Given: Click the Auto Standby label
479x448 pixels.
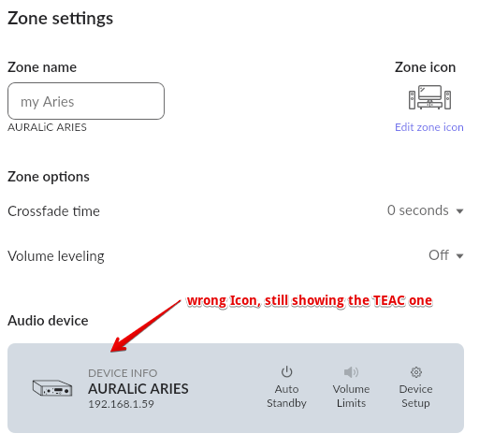Looking at the screenshot, I should (286, 396).
